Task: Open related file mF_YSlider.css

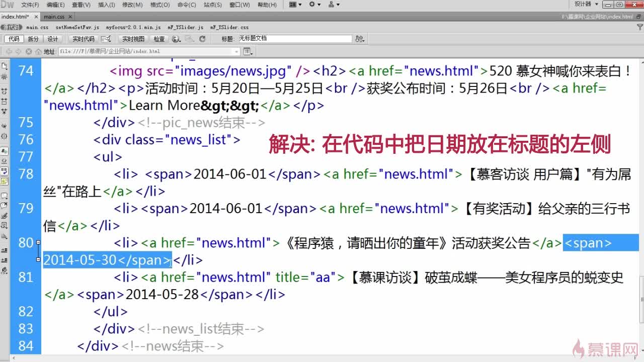Action: point(229,27)
